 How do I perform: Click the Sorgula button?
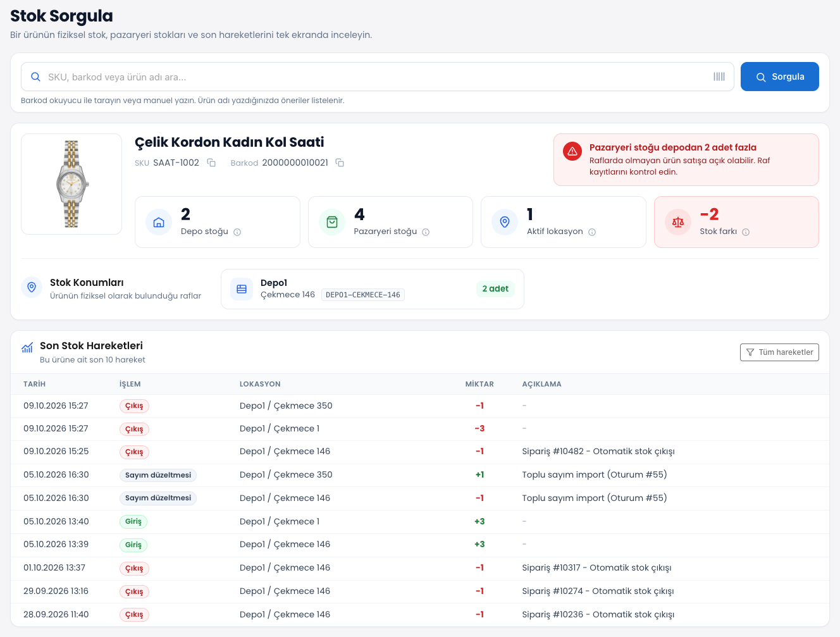point(780,77)
